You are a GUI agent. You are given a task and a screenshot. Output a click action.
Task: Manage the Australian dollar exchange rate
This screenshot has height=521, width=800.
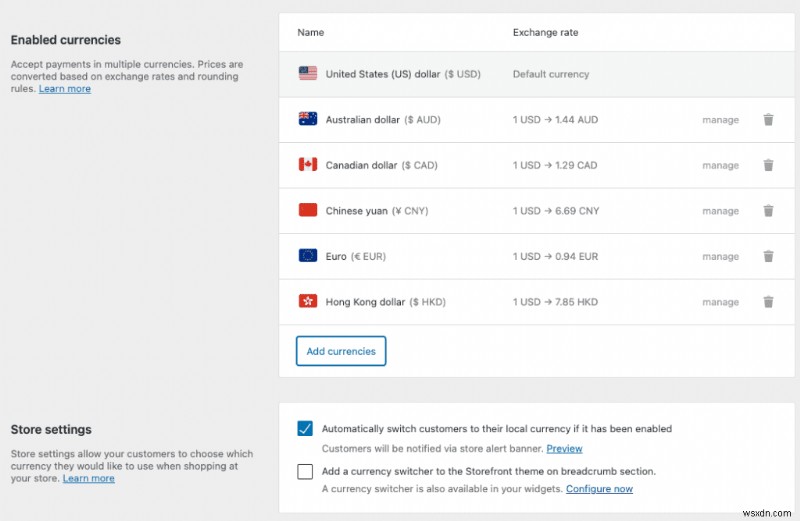coord(720,120)
